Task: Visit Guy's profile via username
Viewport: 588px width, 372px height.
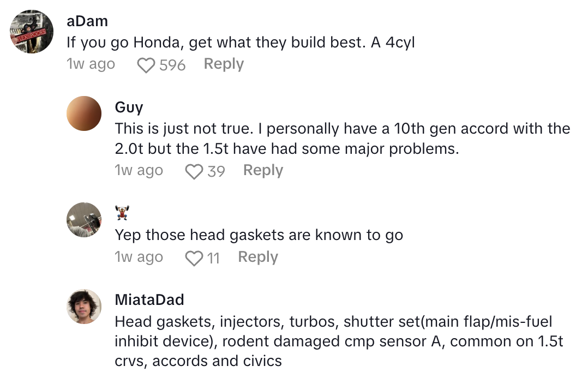Action: pyautogui.click(x=129, y=107)
